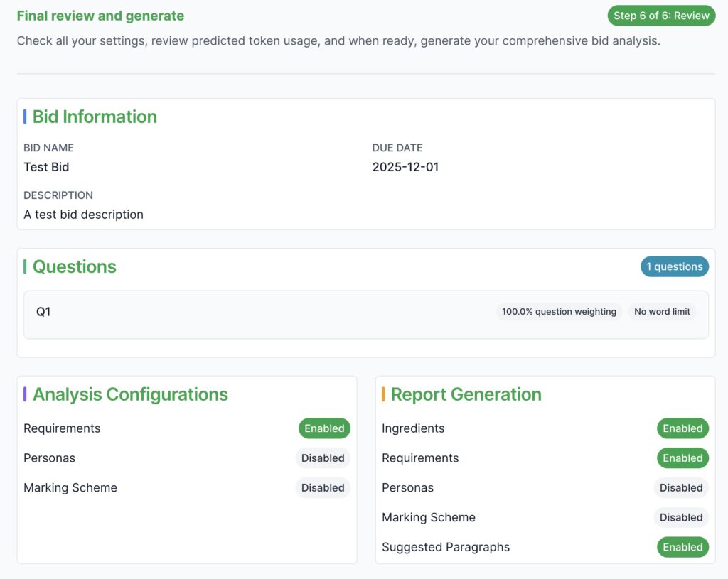Toggle Requirements status under Analysis Configurations
The image size is (728, 579).
pyautogui.click(x=324, y=428)
